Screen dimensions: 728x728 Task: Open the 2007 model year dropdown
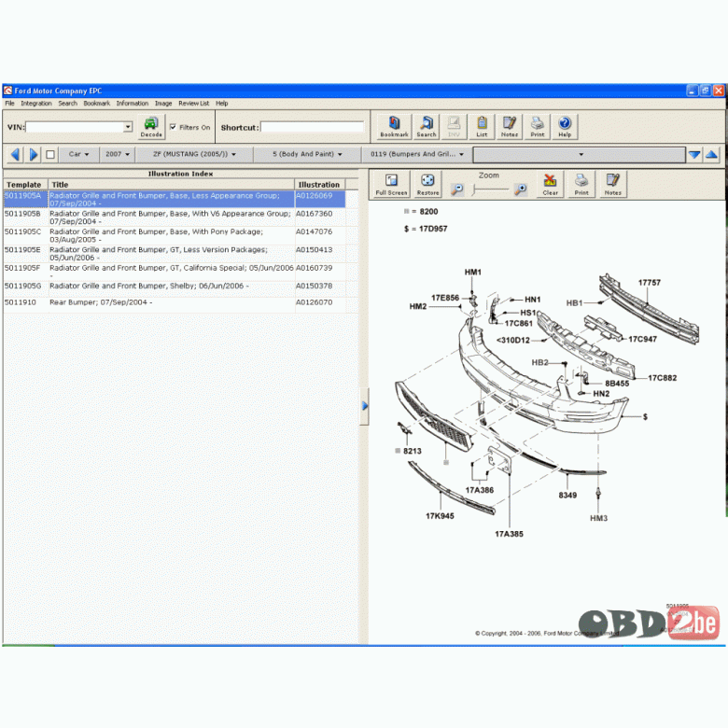pyautogui.click(x=118, y=154)
